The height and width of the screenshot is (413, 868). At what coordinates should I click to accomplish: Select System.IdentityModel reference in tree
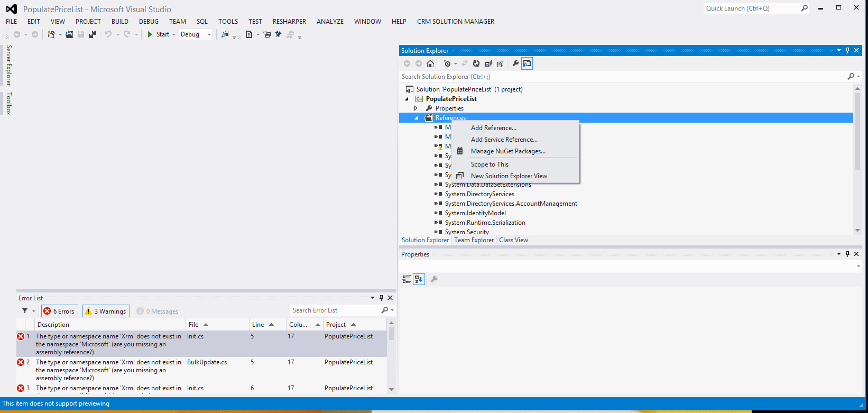tap(475, 213)
